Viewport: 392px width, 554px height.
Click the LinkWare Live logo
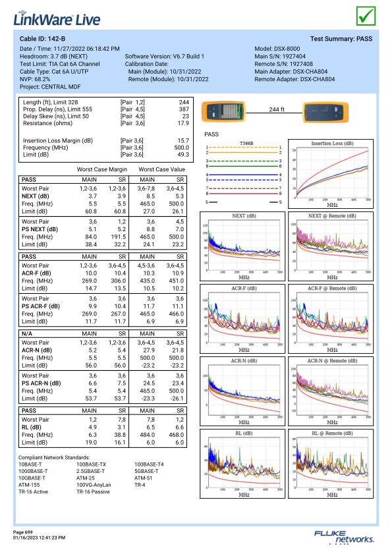point(57,18)
